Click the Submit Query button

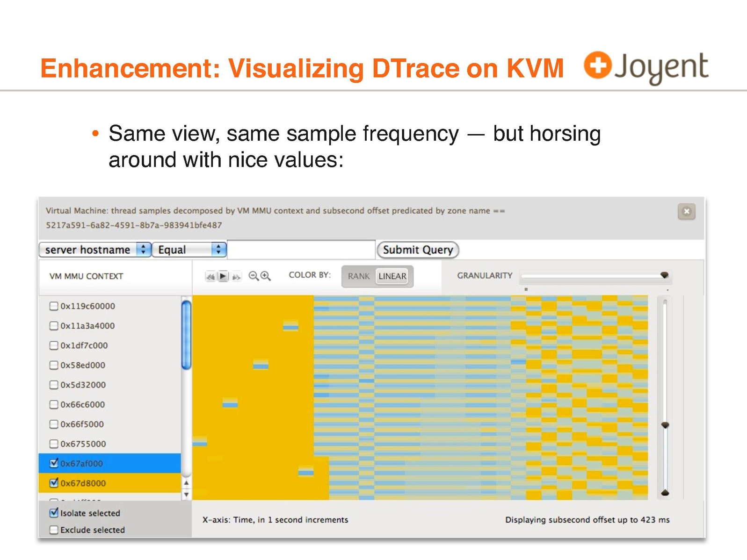(418, 250)
